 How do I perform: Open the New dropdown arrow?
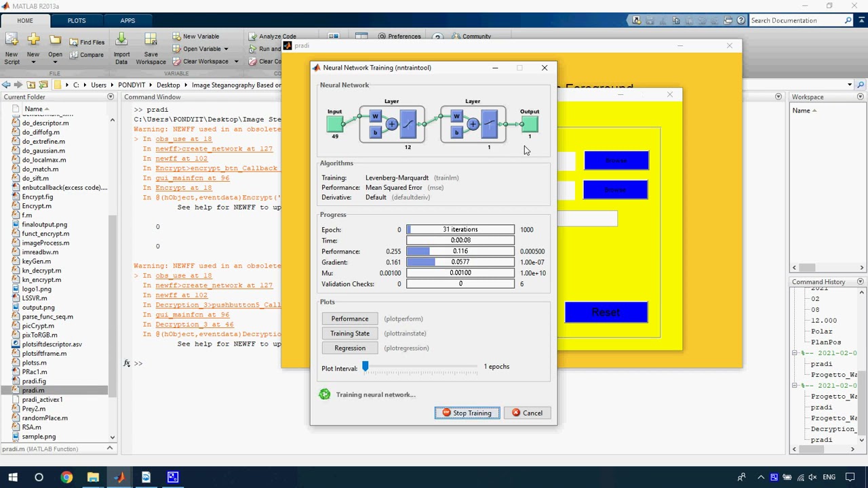[x=33, y=62]
